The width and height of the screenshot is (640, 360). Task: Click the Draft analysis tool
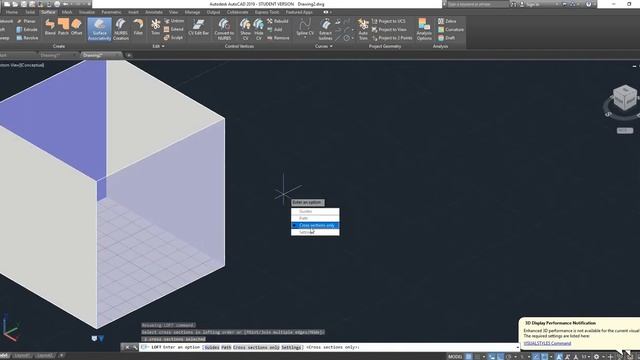[x=446, y=38]
